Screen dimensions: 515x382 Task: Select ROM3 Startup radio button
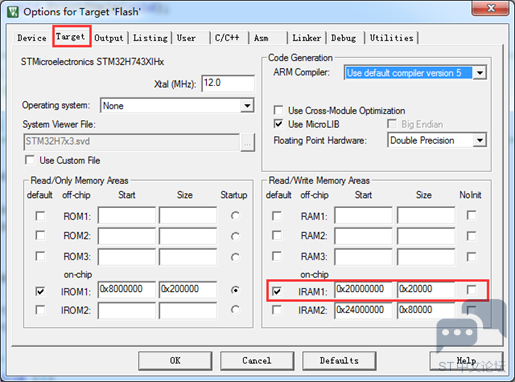pyautogui.click(x=235, y=257)
